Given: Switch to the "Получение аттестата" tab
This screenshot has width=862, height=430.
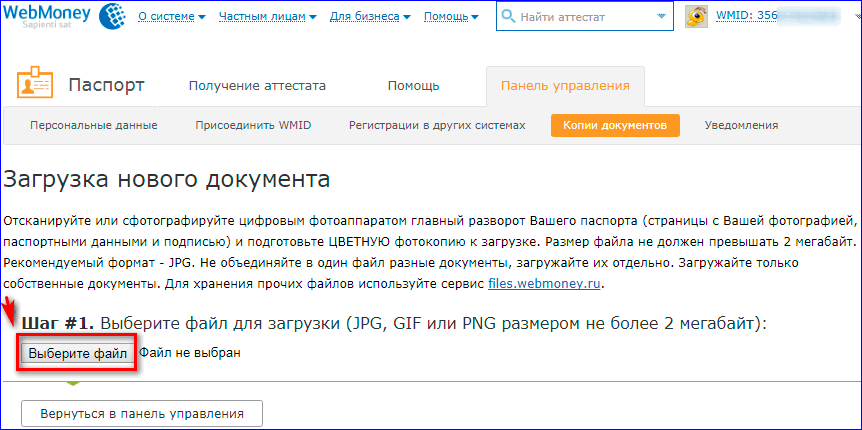Looking at the screenshot, I should [x=257, y=86].
